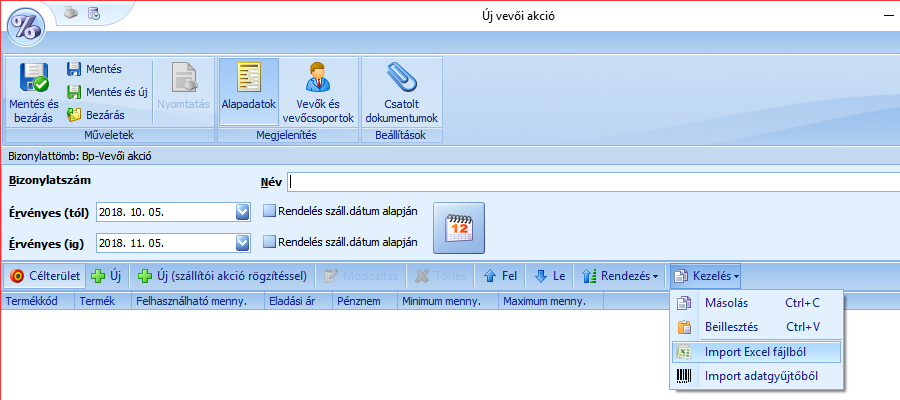This screenshot has width=900, height=400.
Task: Click the Termékkód column header
Action: [37, 300]
